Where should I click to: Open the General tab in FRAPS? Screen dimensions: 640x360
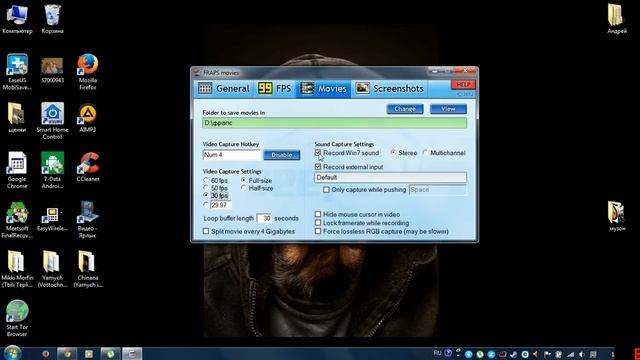pyautogui.click(x=224, y=89)
